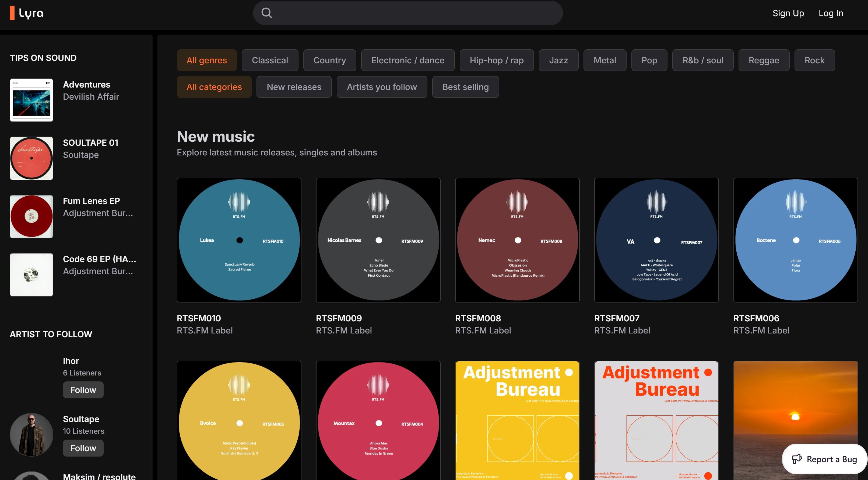
Task: Filter by Electronic / dance genre
Action: (x=408, y=60)
